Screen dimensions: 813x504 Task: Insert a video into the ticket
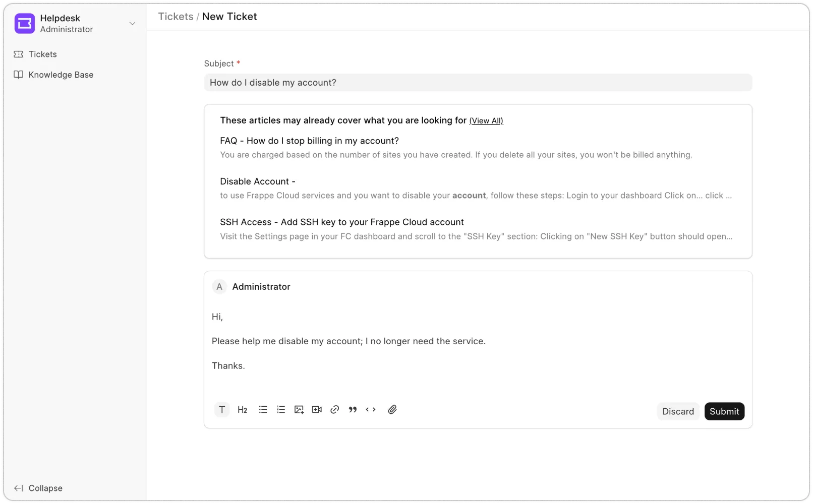coord(317,410)
